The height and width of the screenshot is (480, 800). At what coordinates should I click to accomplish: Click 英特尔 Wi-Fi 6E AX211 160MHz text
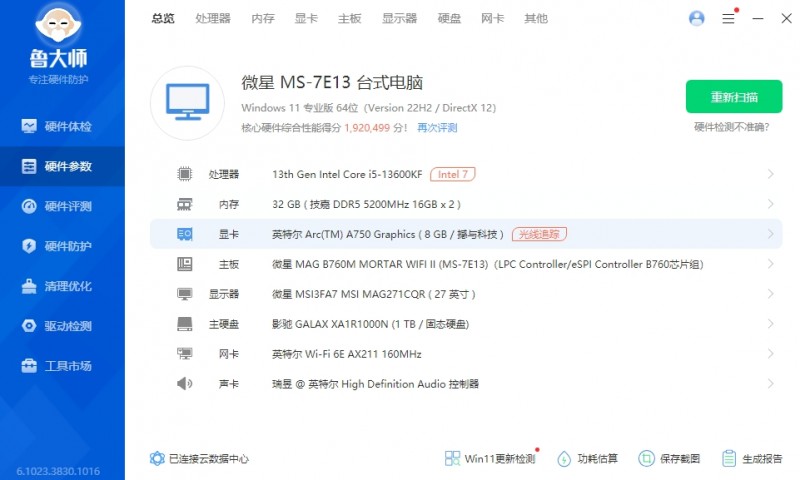click(347, 354)
